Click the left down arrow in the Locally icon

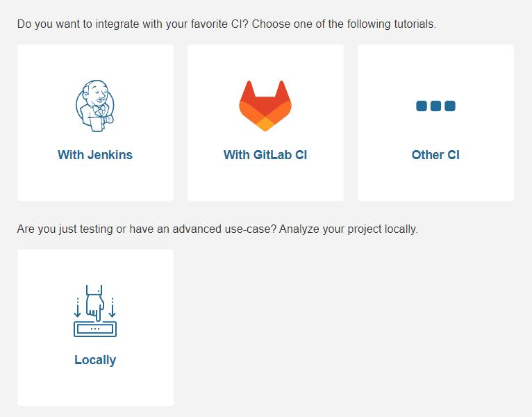point(78,308)
